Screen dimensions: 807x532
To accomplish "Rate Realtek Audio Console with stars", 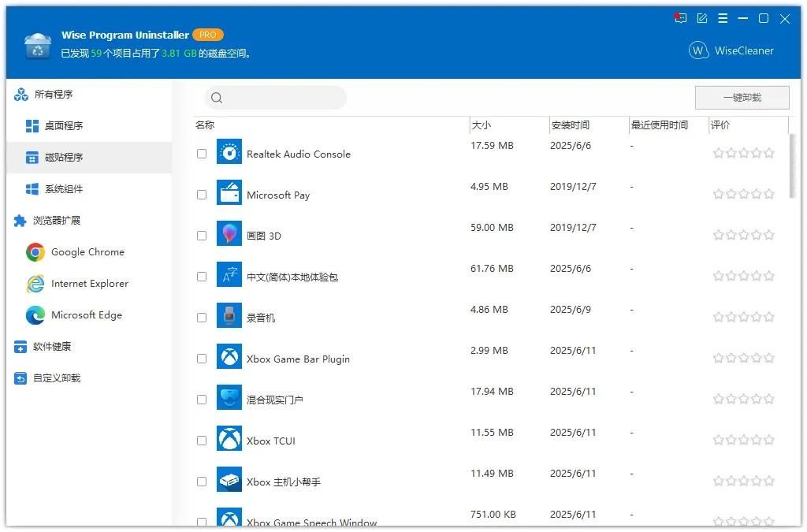I will tap(744, 153).
